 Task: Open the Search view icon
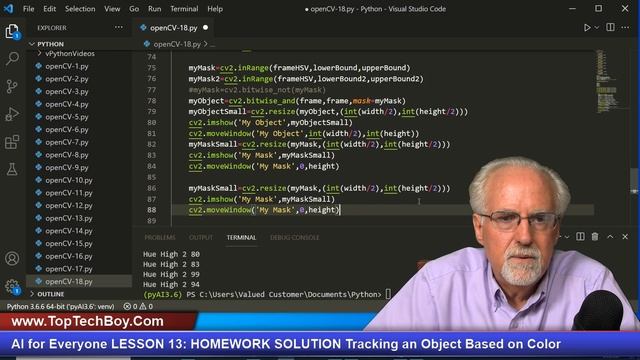click(x=12, y=59)
